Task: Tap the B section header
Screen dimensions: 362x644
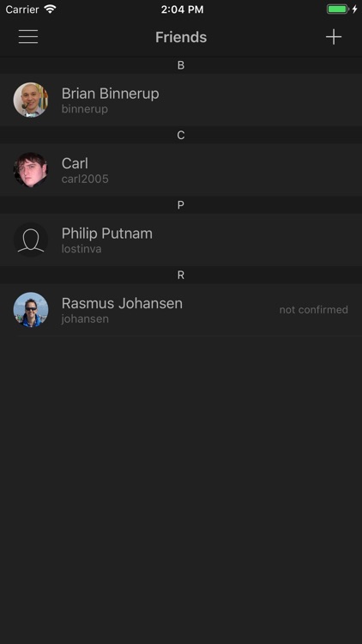Action: coord(181,65)
